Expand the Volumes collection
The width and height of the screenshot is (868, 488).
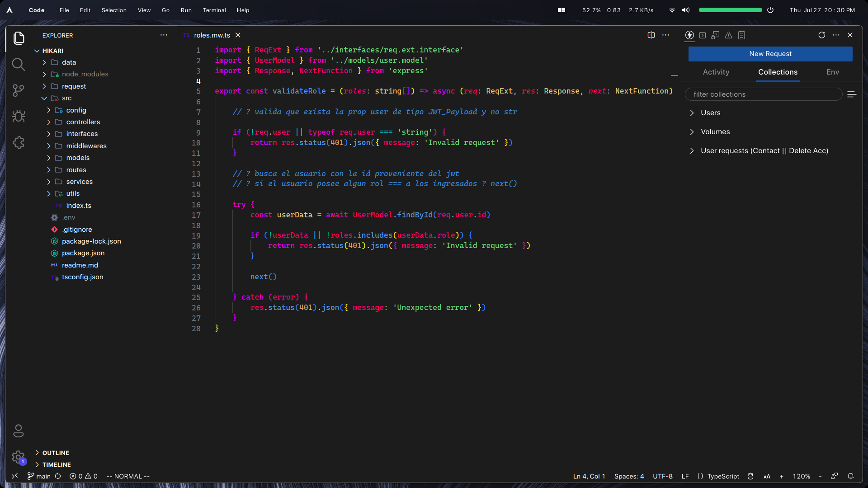click(715, 132)
